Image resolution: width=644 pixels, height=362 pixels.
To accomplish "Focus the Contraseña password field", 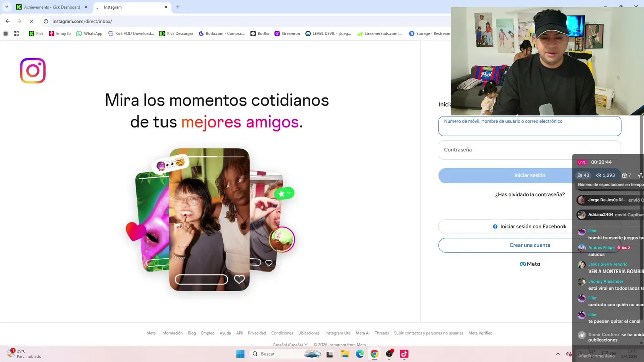I will point(530,150).
